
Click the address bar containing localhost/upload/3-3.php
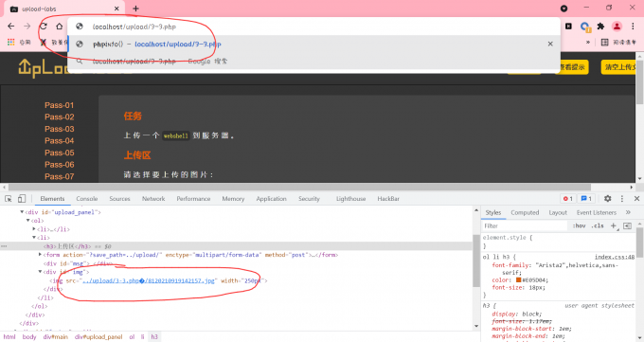click(314, 27)
